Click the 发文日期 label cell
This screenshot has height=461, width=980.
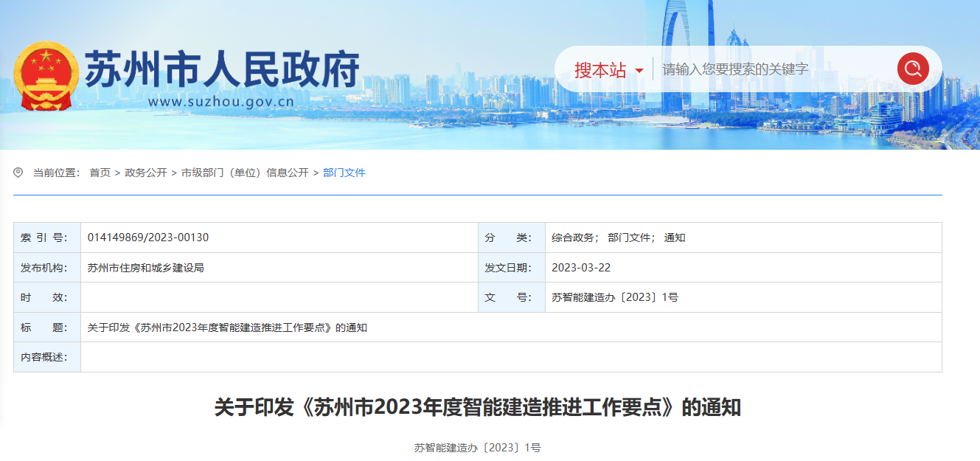coord(512,268)
